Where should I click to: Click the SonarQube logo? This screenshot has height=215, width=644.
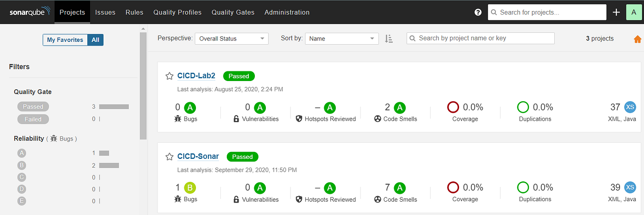pyautogui.click(x=29, y=12)
